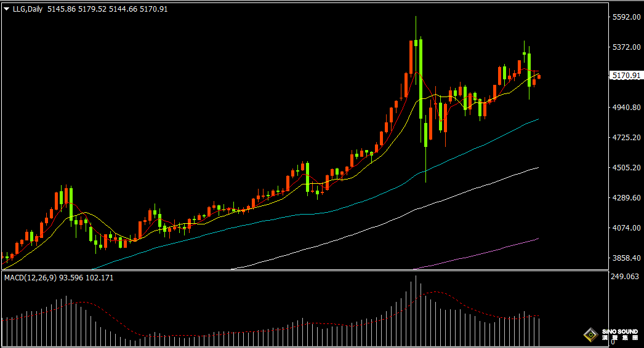644x348 pixels.
Task: Select the current price tag 5170.91
Action: pos(626,76)
